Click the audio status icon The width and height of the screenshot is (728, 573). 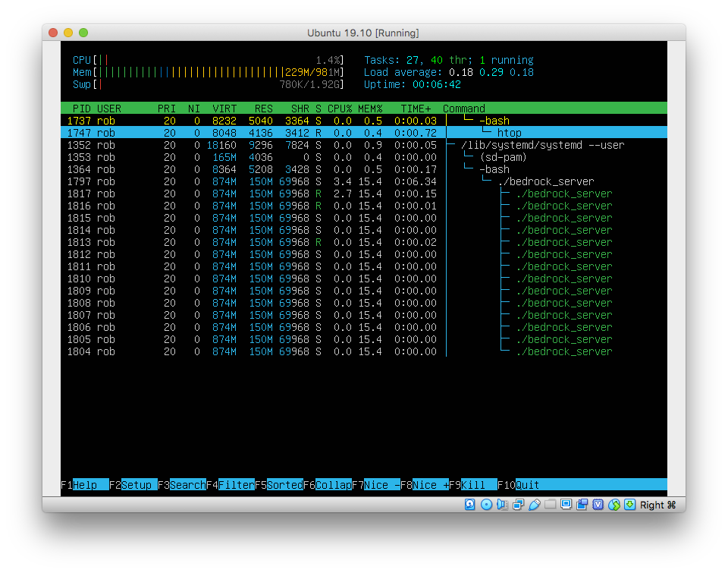pyautogui.click(x=503, y=505)
